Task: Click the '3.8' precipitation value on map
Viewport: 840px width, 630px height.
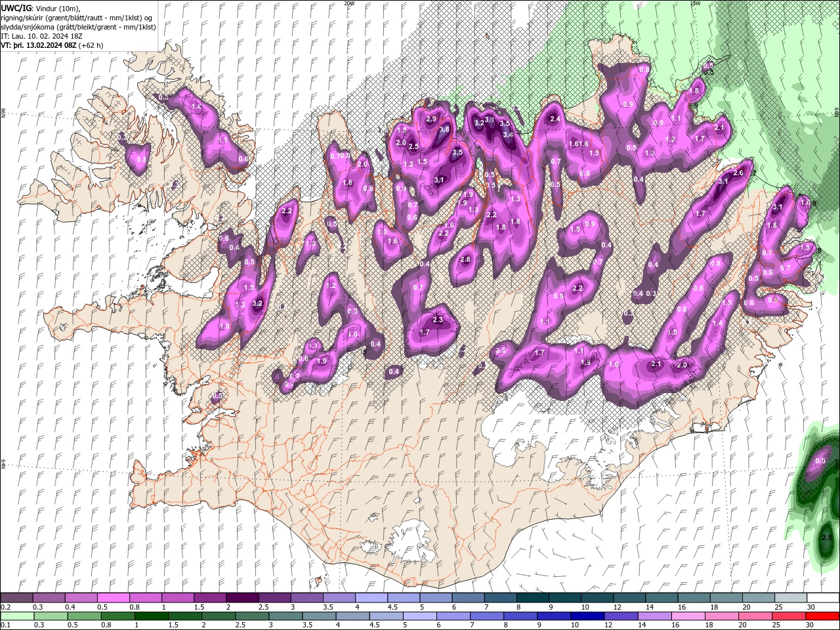Action: (x=444, y=129)
